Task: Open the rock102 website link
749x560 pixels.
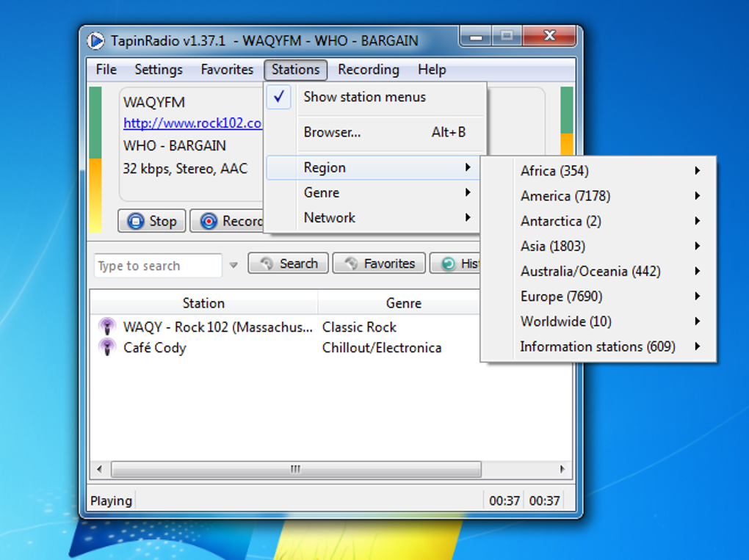Action: (x=192, y=123)
